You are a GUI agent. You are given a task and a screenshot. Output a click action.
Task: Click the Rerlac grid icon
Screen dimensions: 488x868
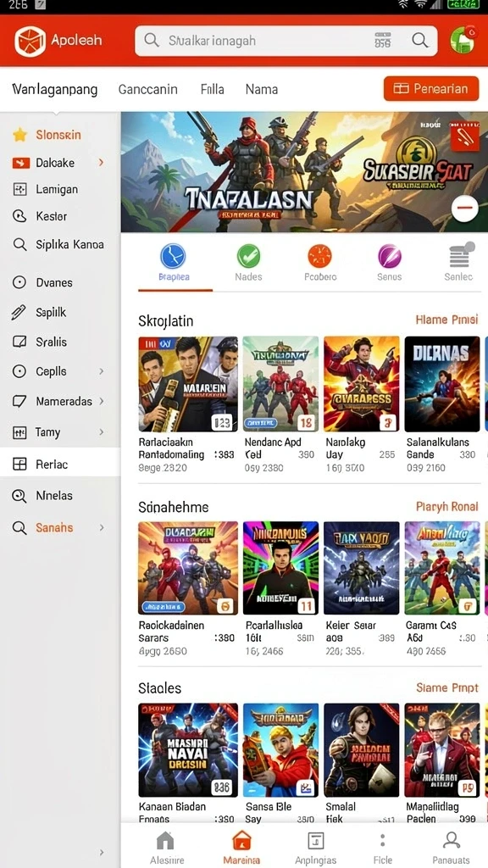(x=19, y=464)
